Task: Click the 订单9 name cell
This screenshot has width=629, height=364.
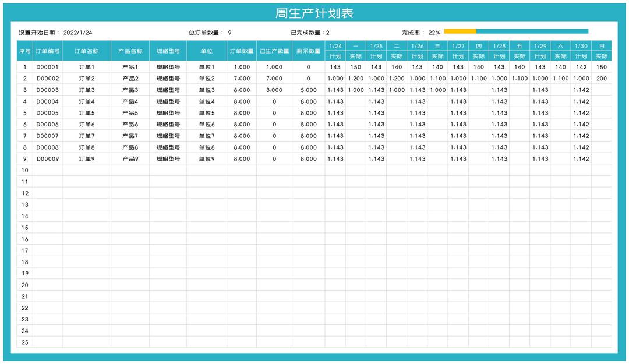Action: 87,159
